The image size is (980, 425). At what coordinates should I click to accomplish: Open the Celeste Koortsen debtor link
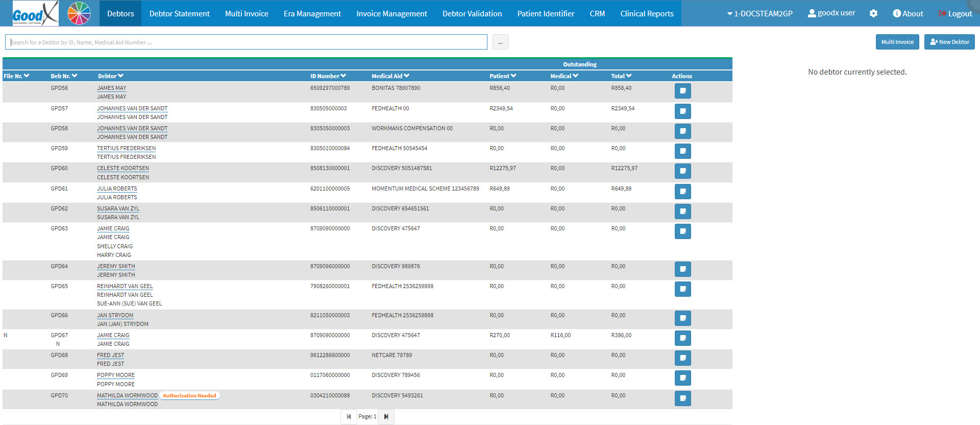click(123, 169)
